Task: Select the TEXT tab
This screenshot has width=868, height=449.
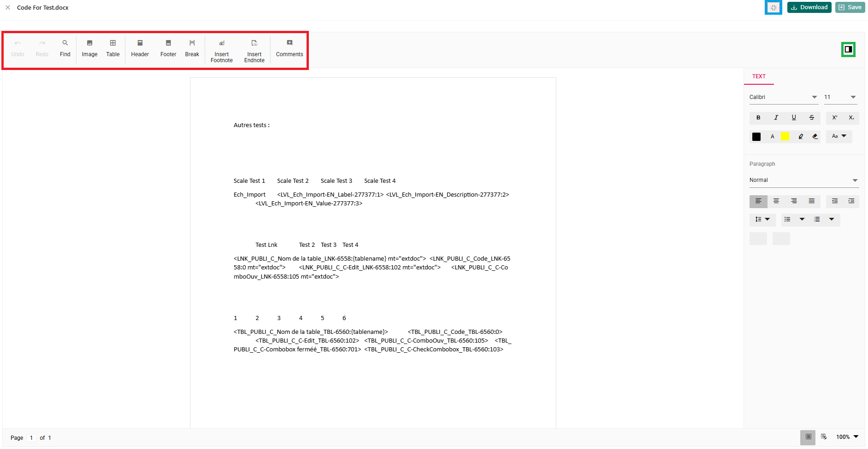Action: (x=759, y=76)
